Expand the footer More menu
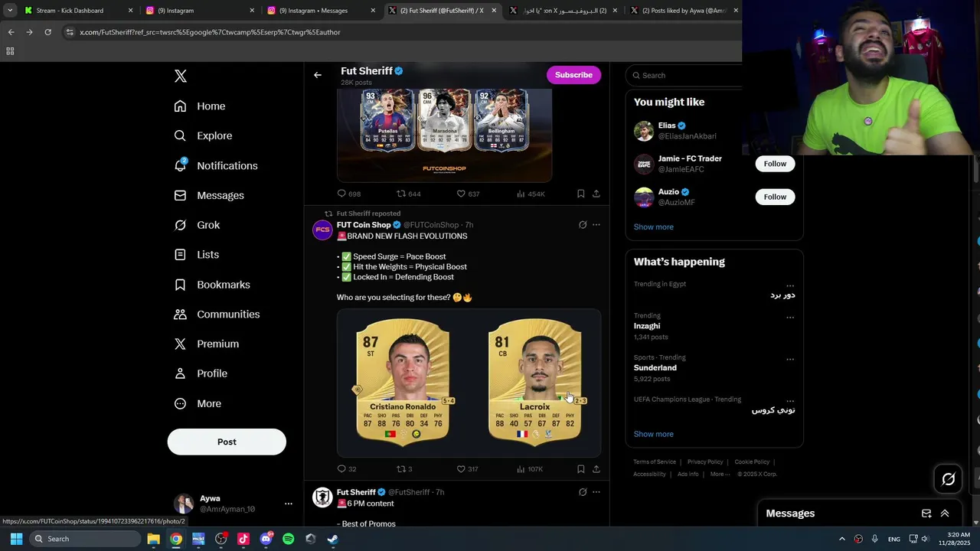 (720, 474)
